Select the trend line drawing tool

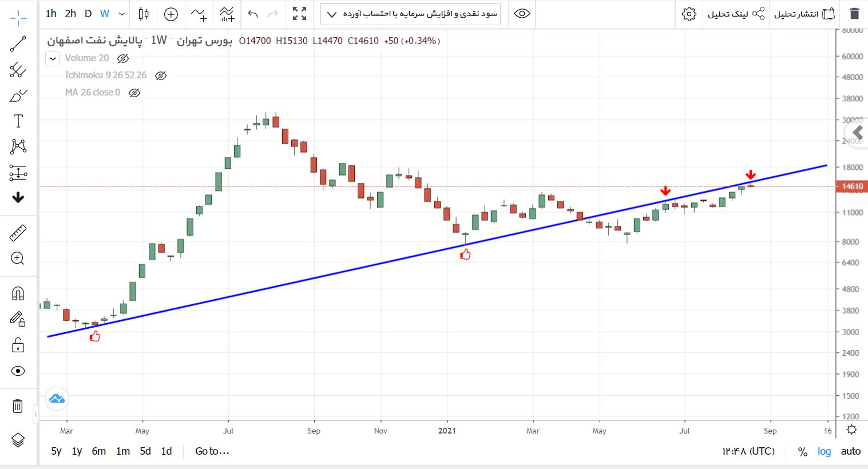click(18, 44)
